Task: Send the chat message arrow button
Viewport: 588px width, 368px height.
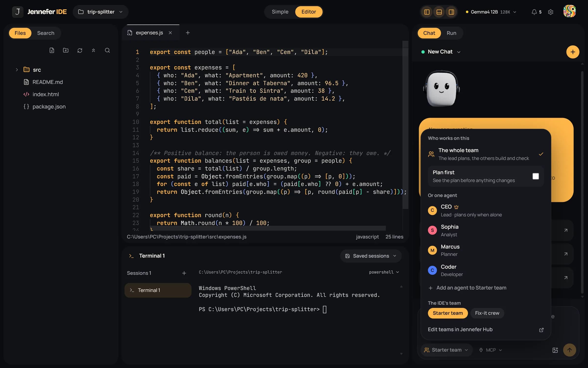Action: click(x=569, y=350)
